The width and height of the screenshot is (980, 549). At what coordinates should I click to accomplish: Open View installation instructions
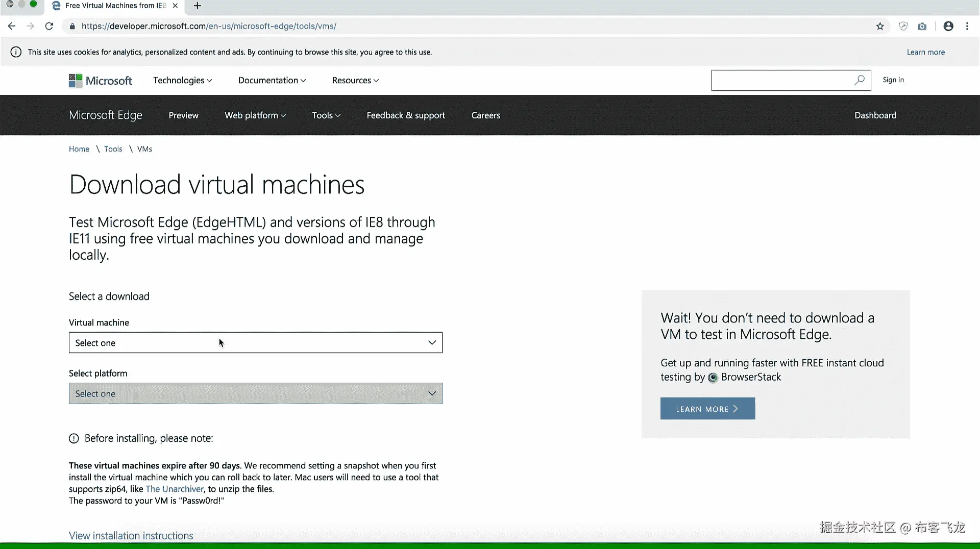point(131,536)
